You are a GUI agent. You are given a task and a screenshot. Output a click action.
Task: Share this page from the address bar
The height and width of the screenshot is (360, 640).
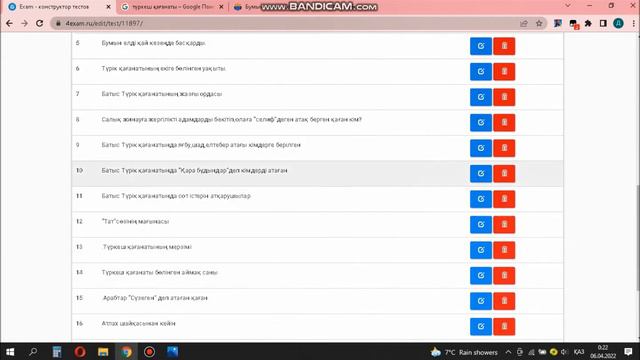(x=524, y=23)
